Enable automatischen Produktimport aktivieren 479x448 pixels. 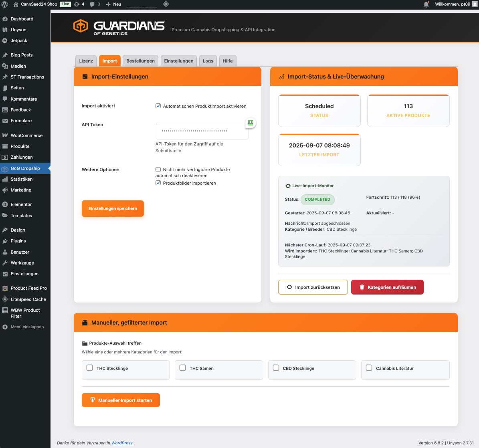point(158,106)
